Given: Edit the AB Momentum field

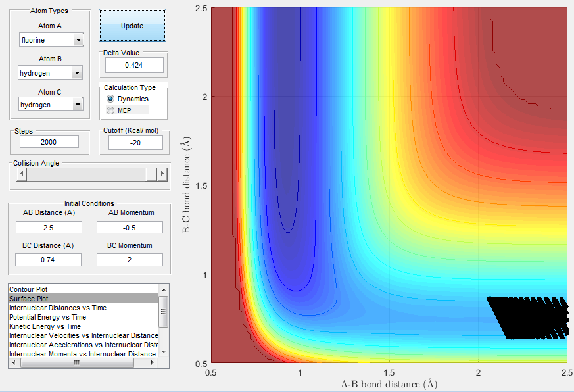Looking at the screenshot, I should pyautogui.click(x=130, y=228).
